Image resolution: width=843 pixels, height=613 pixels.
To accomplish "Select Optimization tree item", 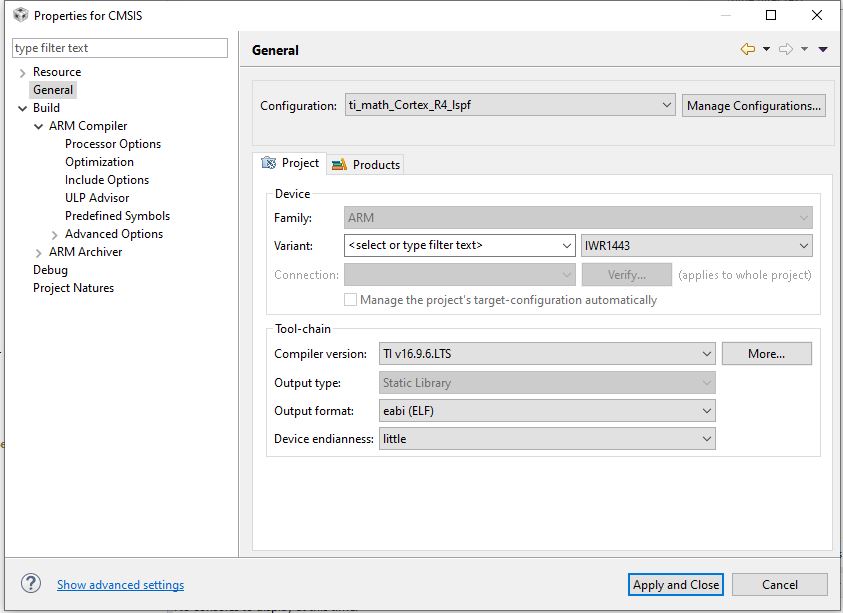I will [99, 162].
